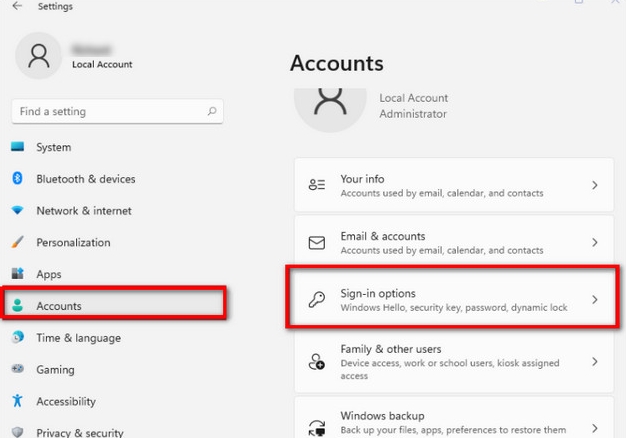Click the Personalization paintbrush icon
The height and width of the screenshot is (438, 626).
tap(18, 242)
